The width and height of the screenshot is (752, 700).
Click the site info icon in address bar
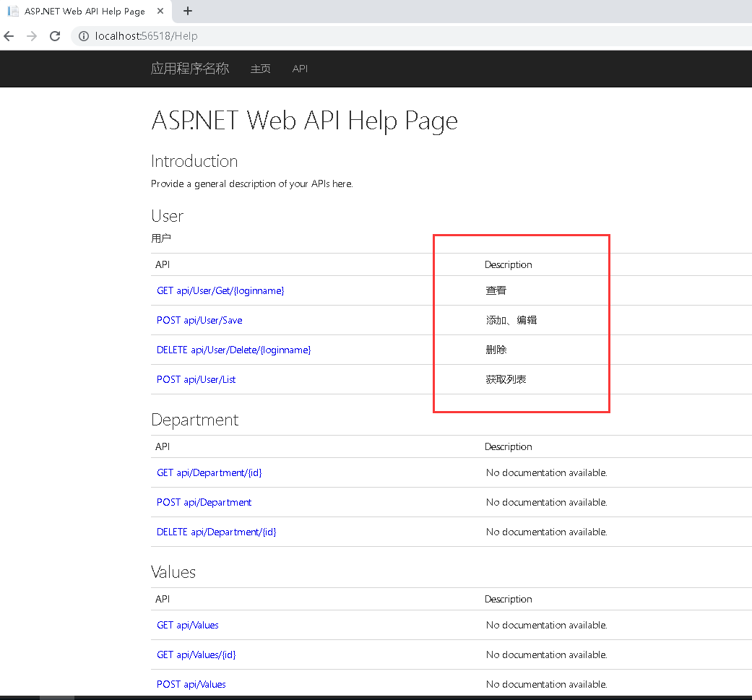click(84, 36)
